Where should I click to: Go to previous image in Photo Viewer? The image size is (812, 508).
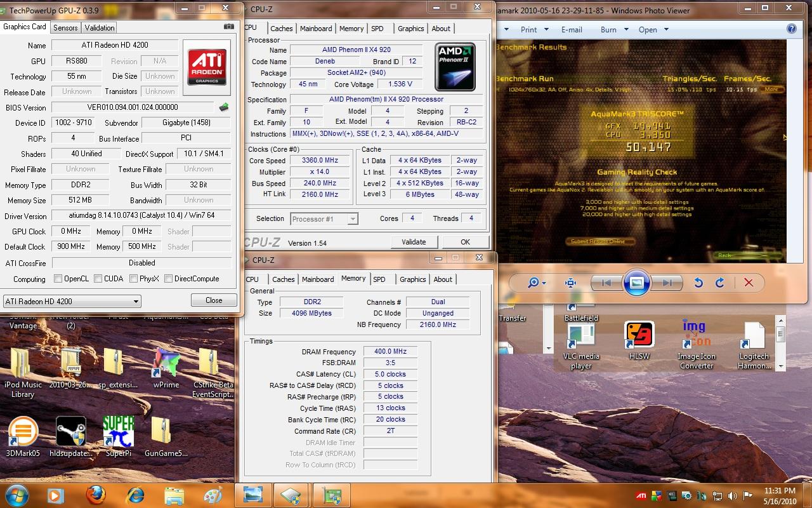point(606,283)
